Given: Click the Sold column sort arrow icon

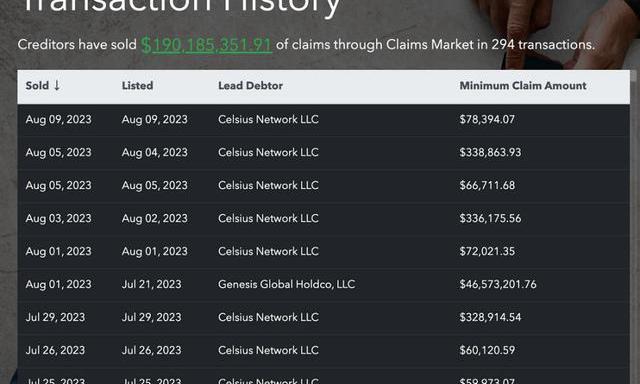Looking at the screenshot, I should pos(57,85).
